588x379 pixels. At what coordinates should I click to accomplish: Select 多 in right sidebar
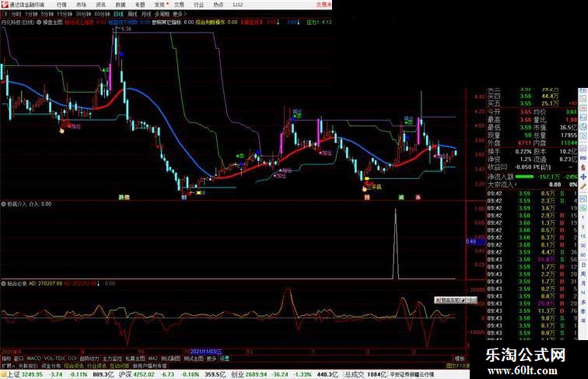(584, 302)
